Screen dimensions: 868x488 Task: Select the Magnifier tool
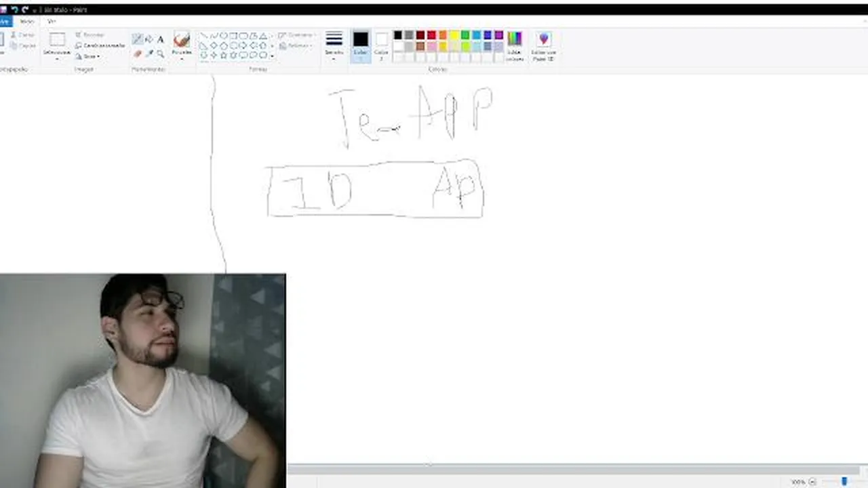tap(160, 54)
